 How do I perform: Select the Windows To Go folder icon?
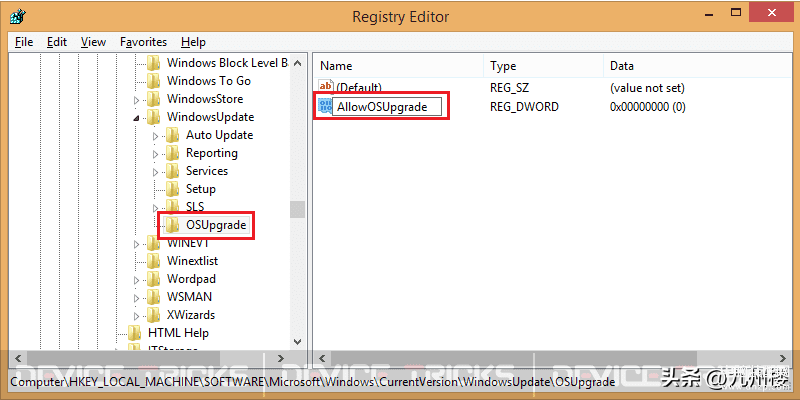tap(153, 81)
